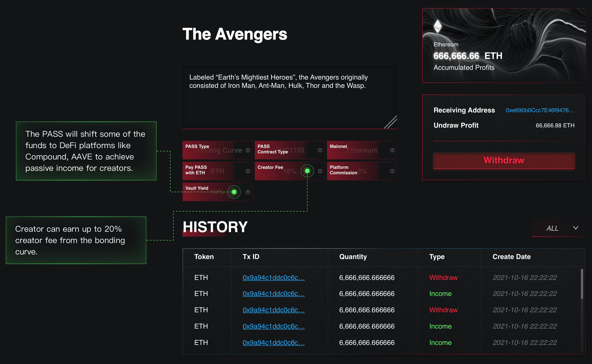
Task: Click the Type column header
Action: [x=437, y=257]
